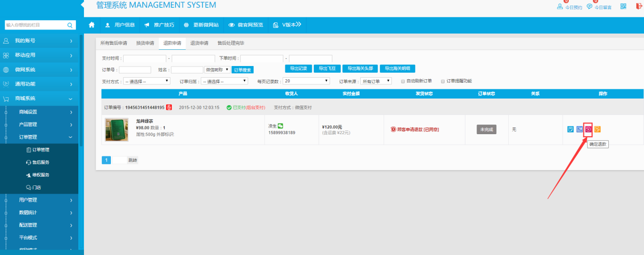644x255 pixels.
Task: Expand 微网系统 menu in the sidebar
Action: point(39,70)
